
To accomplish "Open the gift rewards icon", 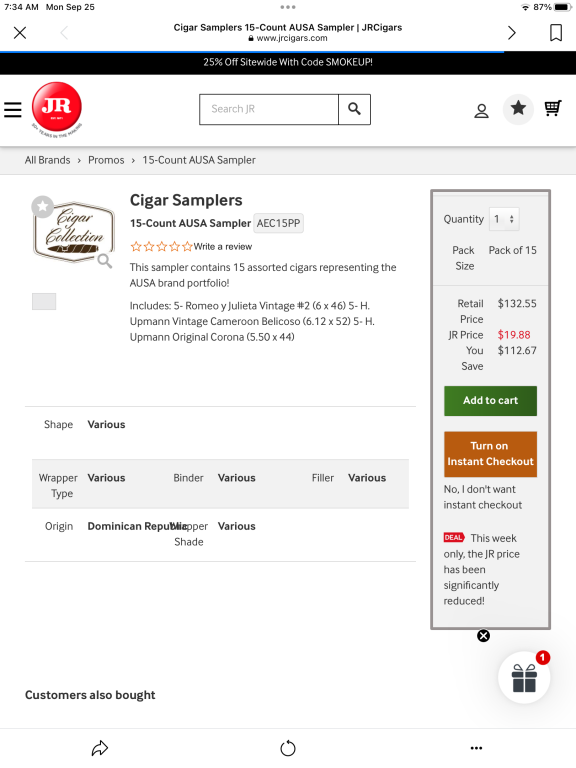I will 524,677.
